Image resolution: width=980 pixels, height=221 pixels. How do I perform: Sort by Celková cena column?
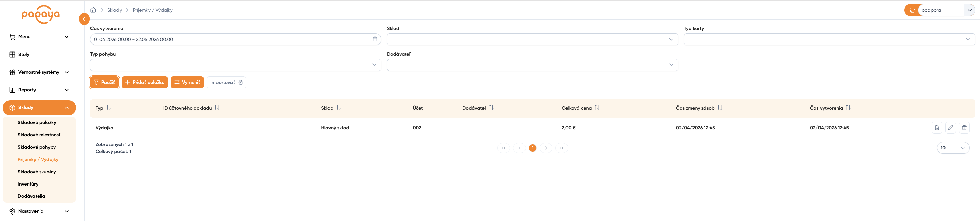597,108
